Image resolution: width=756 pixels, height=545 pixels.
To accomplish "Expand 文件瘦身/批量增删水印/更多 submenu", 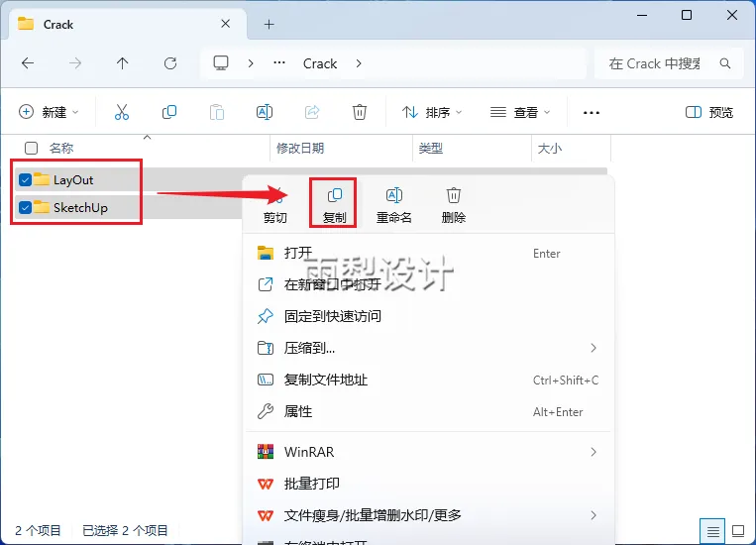I will click(x=594, y=515).
